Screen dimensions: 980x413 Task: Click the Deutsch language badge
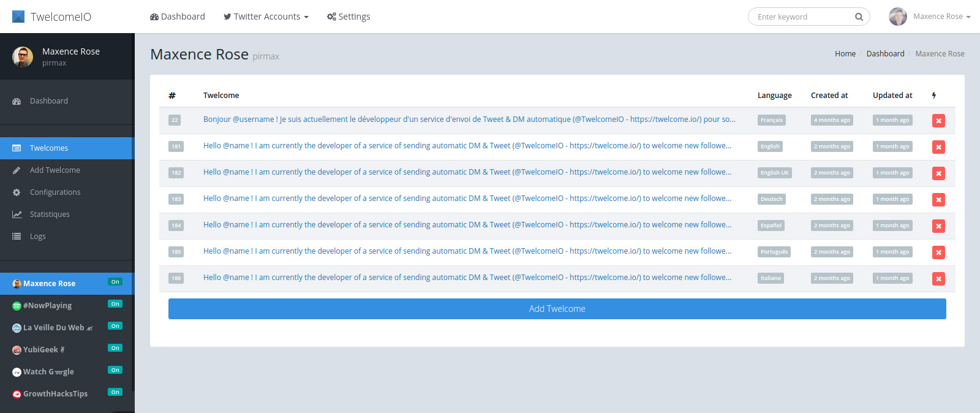click(x=772, y=199)
